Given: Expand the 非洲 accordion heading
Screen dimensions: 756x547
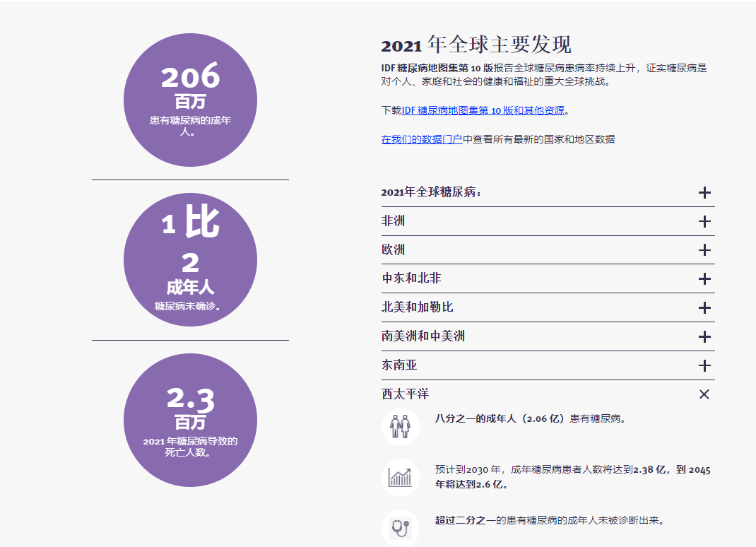Looking at the screenshot, I should [394, 221].
